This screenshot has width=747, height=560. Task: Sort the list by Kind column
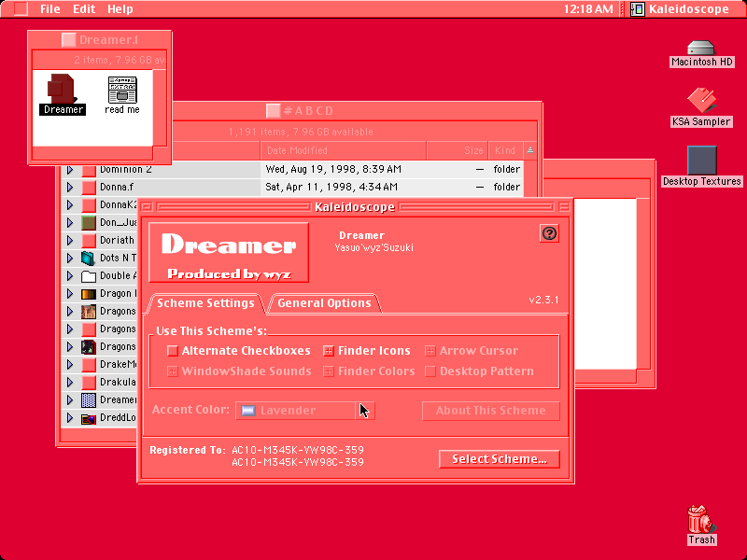pyautogui.click(x=505, y=150)
